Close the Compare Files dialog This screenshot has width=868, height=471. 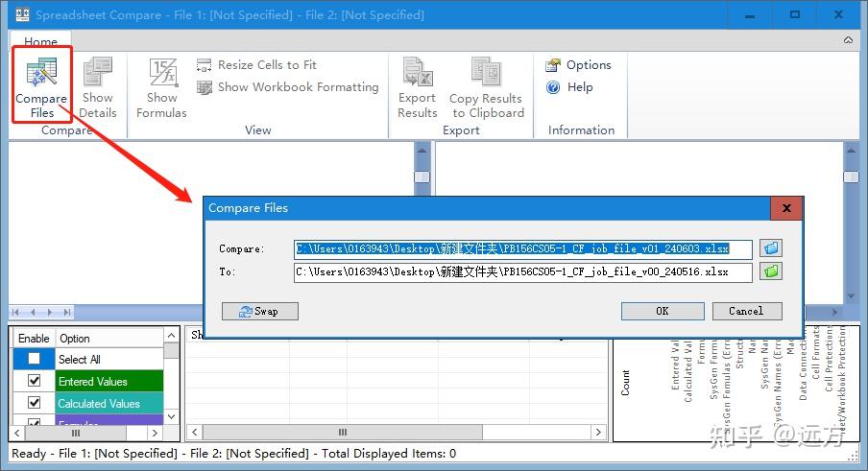(786, 208)
